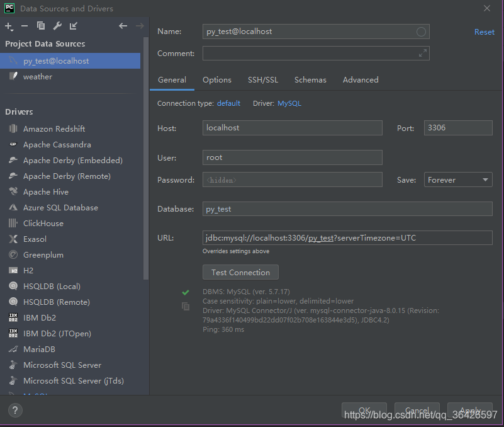The image size is (504, 427).
Task: Click the JDBC URL field
Action: point(347,238)
